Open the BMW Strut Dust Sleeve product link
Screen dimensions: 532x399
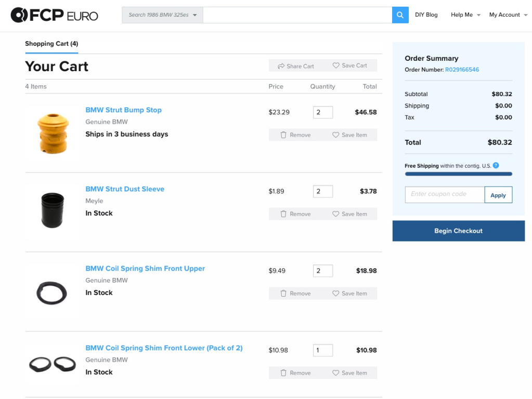[125, 189]
